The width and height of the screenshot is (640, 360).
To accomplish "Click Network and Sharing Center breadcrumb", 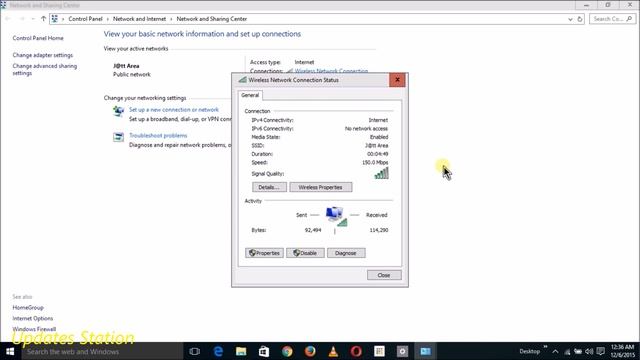I will click(x=211, y=19).
